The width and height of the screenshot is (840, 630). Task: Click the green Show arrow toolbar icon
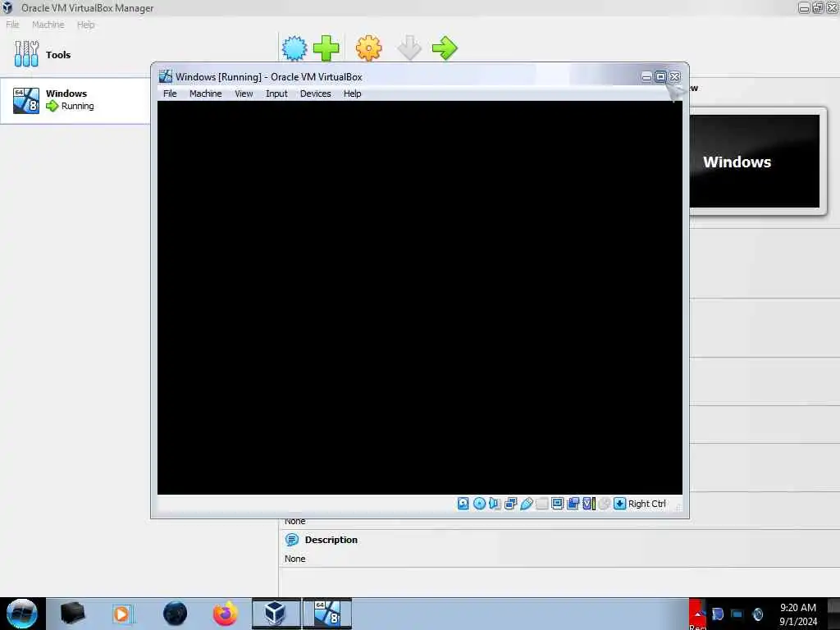pos(445,48)
